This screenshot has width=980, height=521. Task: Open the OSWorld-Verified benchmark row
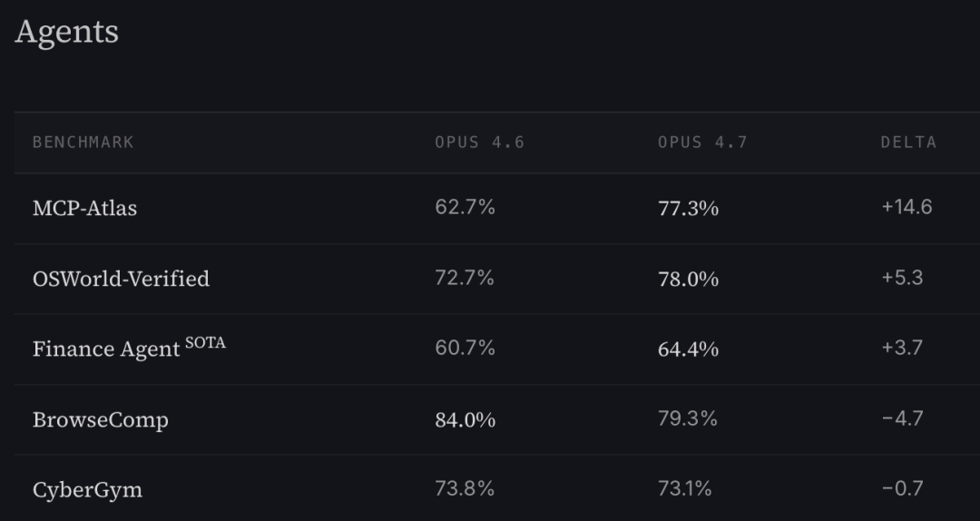[121, 279]
